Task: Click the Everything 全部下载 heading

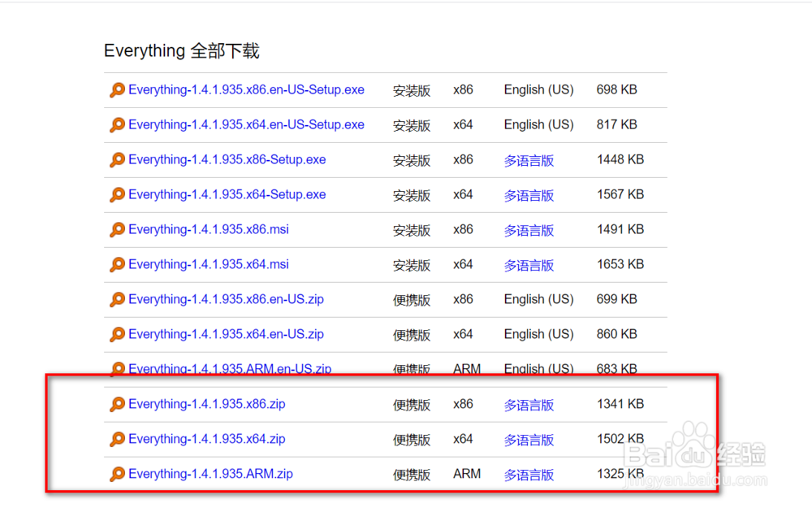Action: tap(181, 50)
